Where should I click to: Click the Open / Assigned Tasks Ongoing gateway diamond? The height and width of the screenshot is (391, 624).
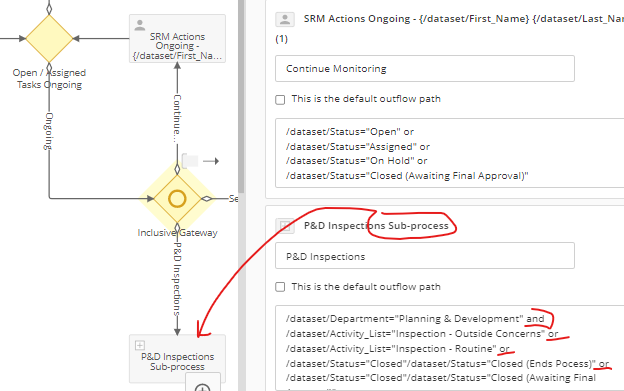49,39
